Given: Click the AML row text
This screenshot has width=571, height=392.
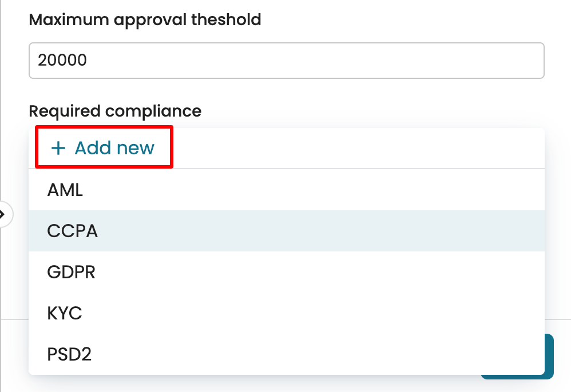Looking at the screenshot, I should pyautogui.click(x=65, y=190).
